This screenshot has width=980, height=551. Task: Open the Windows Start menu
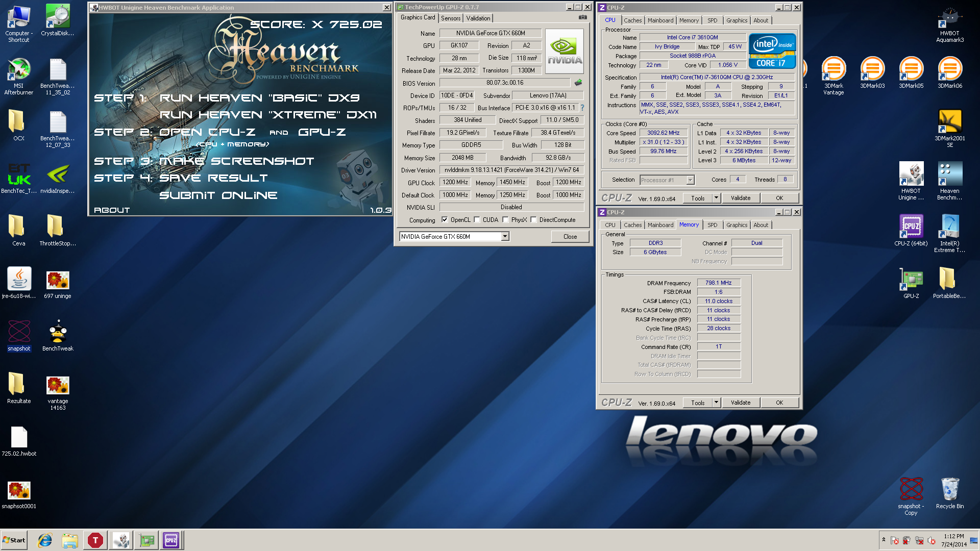[x=14, y=540]
